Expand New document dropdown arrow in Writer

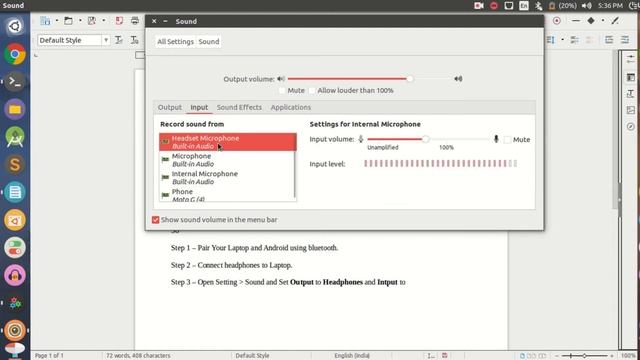(x=57, y=21)
